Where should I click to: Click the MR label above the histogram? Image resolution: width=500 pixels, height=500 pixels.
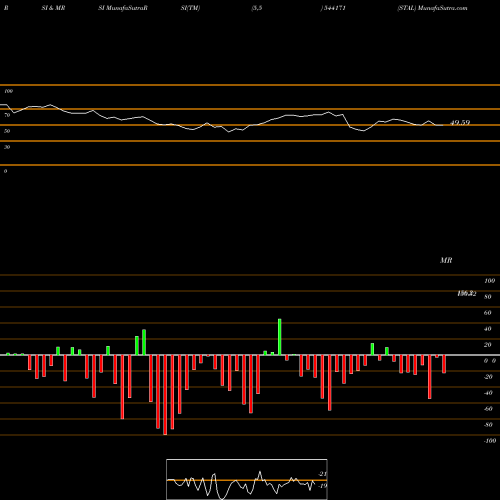coord(446,260)
